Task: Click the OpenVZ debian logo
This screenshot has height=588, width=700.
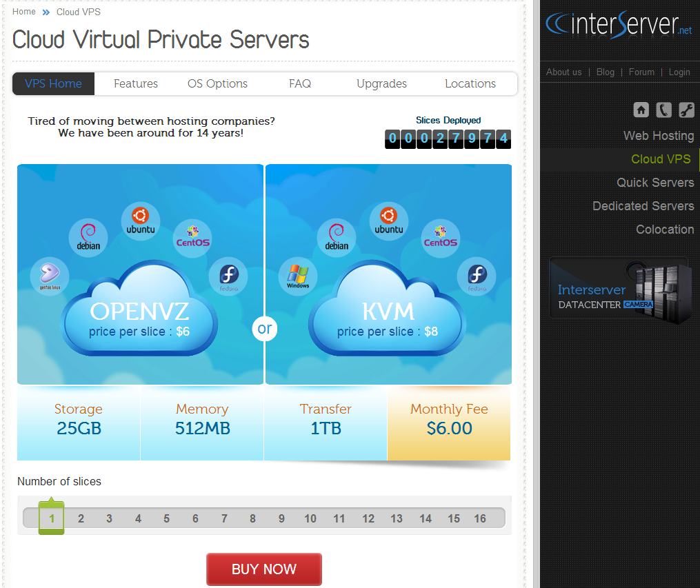Action: (88, 237)
